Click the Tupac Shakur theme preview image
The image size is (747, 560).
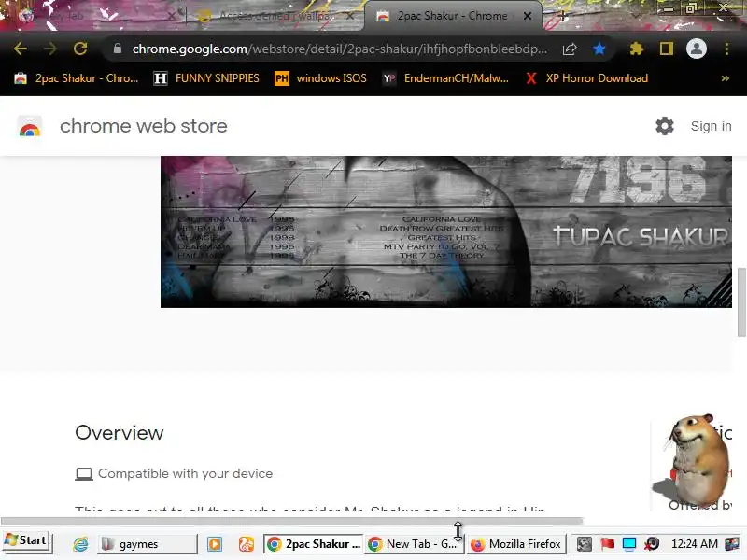pos(446,231)
